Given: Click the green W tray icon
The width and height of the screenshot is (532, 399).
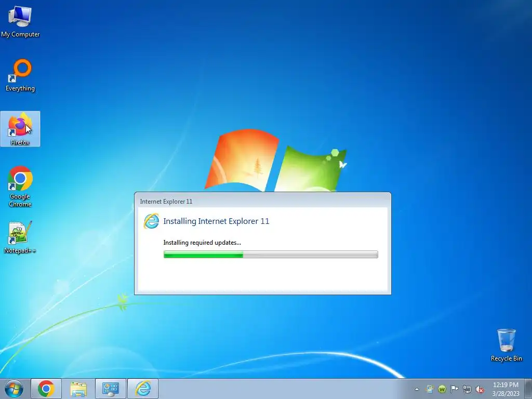Looking at the screenshot, I should [442, 389].
